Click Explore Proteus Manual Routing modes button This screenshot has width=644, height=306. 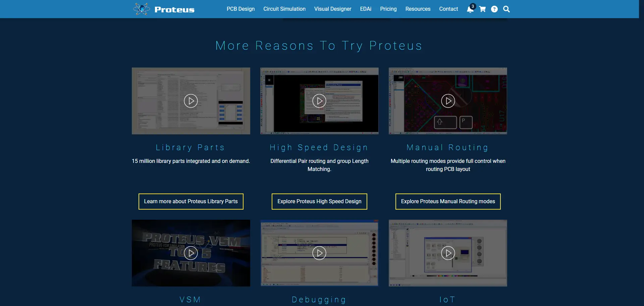click(448, 202)
